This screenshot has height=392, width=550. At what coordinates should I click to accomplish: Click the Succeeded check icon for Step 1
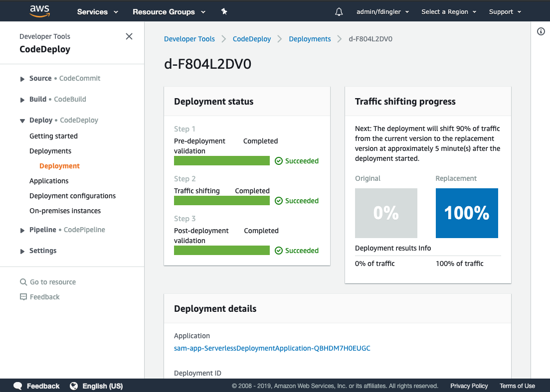279,161
